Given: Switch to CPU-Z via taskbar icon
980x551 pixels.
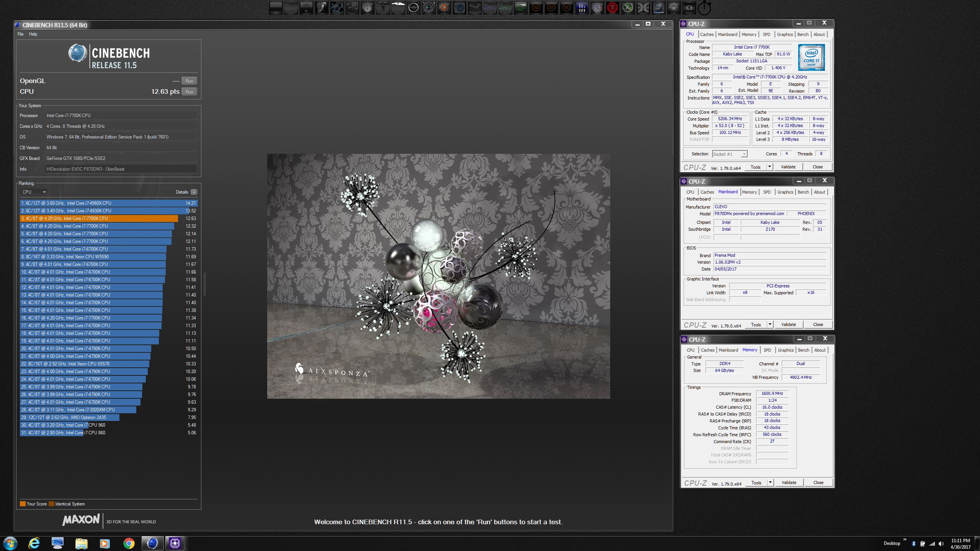Looking at the screenshot, I should point(175,543).
